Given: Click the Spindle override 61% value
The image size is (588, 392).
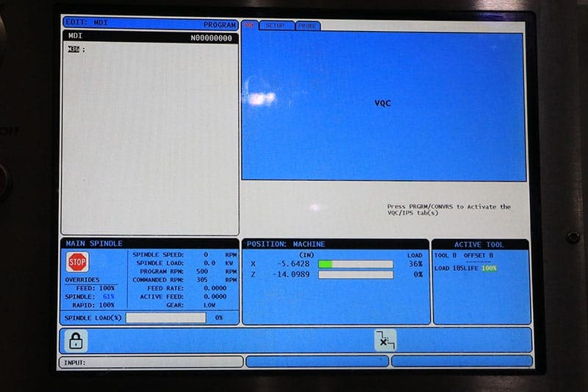Looking at the screenshot, I should (x=107, y=296).
